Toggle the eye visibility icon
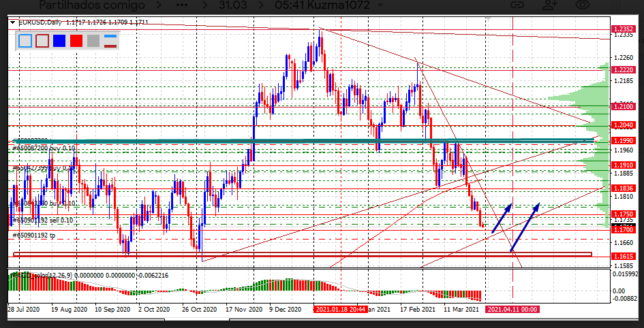This screenshot has height=328, width=644. click(x=583, y=5)
